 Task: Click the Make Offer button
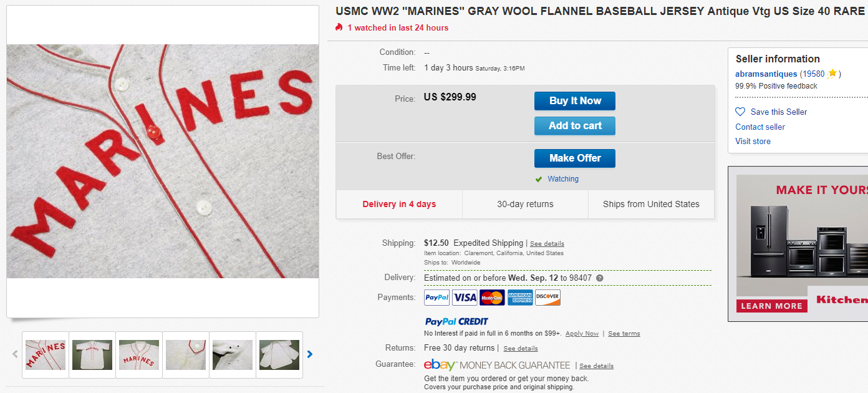[575, 158]
